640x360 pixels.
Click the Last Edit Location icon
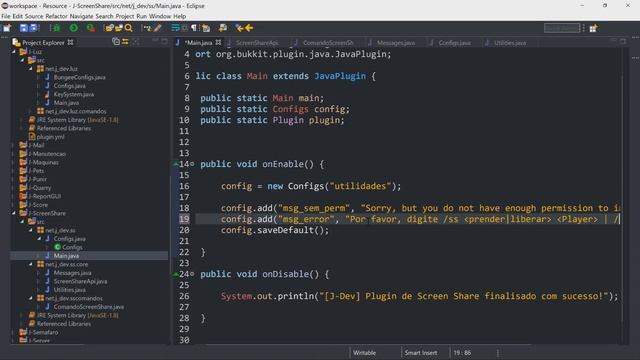(223, 28)
